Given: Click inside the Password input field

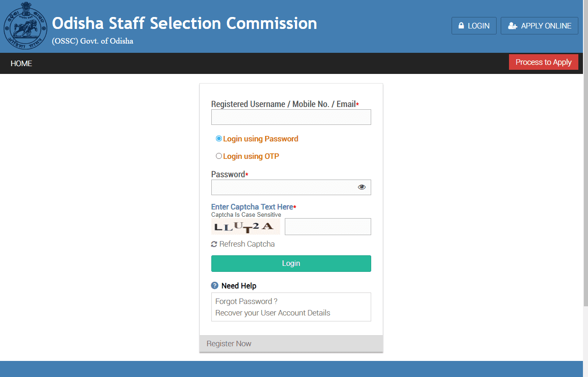Looking at the screenshot, I should (283, 187).
